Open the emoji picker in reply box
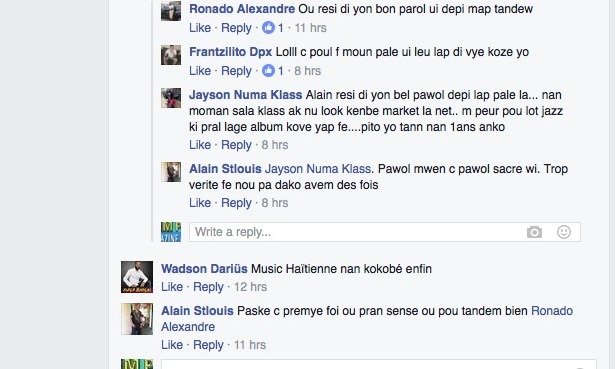 pyautogui.click(x=564, y=232)
